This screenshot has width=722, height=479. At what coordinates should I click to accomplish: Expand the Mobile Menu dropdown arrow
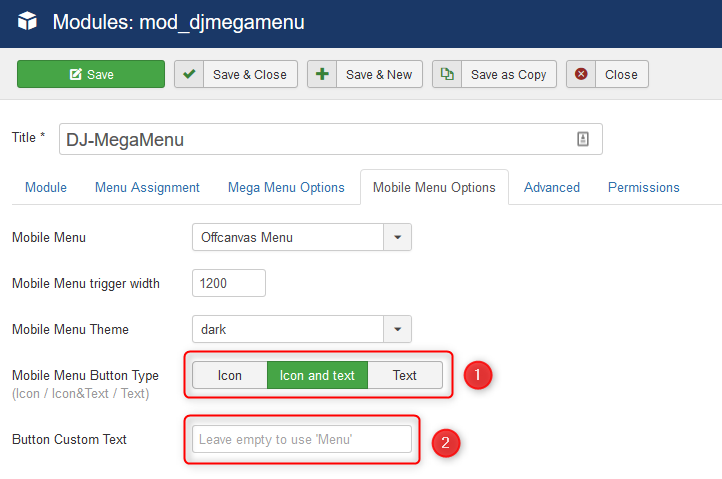[397, 237]
